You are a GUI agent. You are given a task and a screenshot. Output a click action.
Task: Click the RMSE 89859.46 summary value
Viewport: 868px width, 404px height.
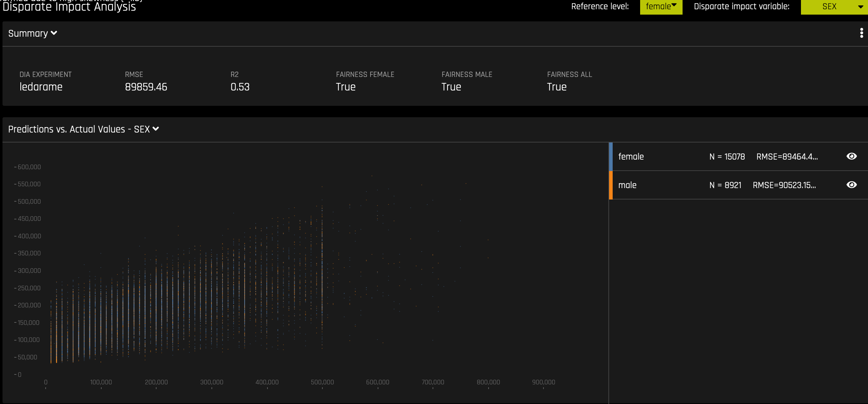click(x=146, y=87)
